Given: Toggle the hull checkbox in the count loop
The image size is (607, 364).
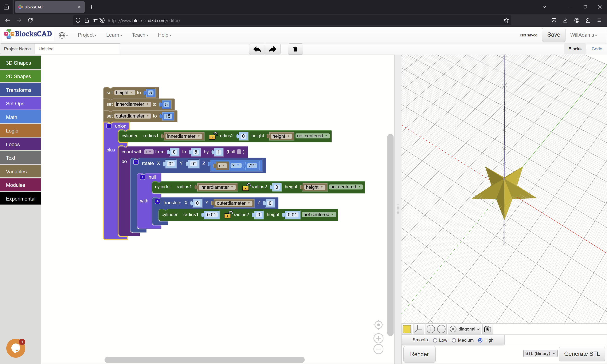Looking at the screenshot, I should point(239,152).
